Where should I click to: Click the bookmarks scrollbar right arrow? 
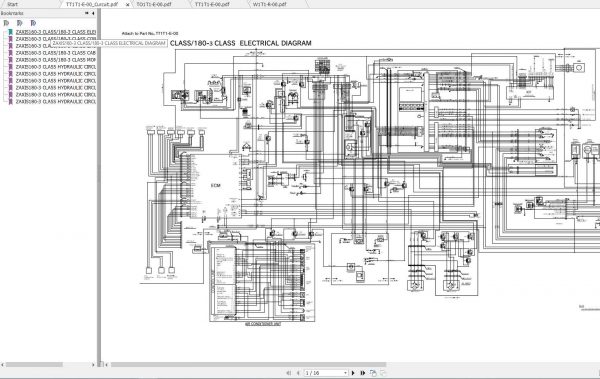click(93, 365)
